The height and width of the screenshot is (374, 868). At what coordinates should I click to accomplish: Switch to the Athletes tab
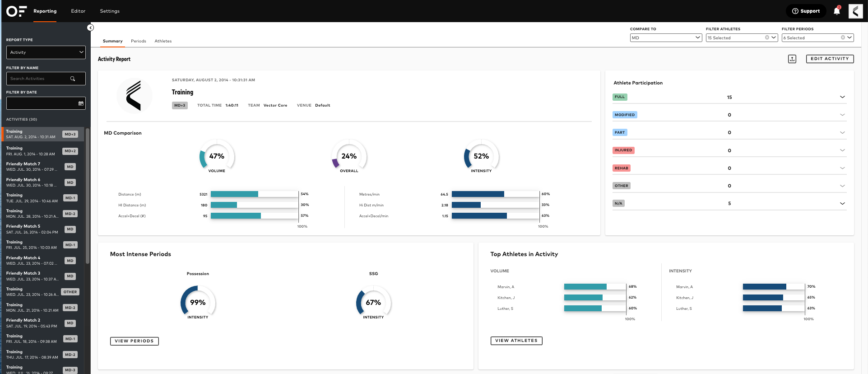[163, 41]
